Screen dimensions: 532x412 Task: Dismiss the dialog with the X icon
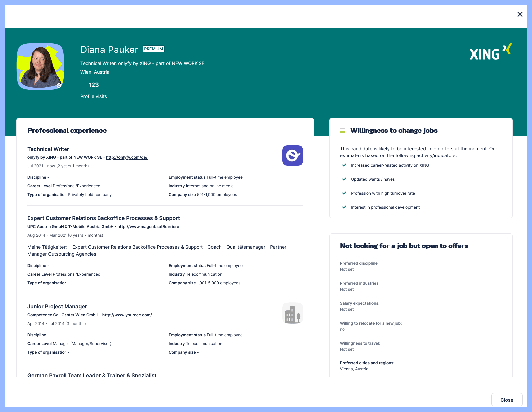(x=520, y=14)
